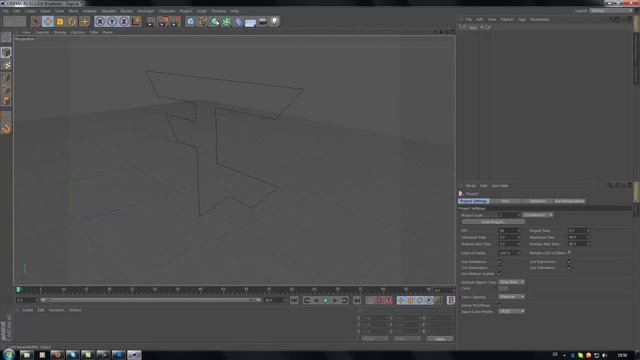Select the Move tool

pyautogui.click(x=48, y=21)
